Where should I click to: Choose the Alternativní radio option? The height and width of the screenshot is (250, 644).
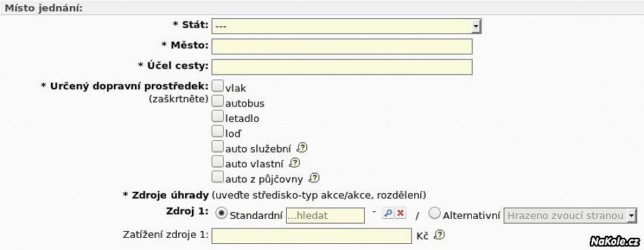click(435, 213)
